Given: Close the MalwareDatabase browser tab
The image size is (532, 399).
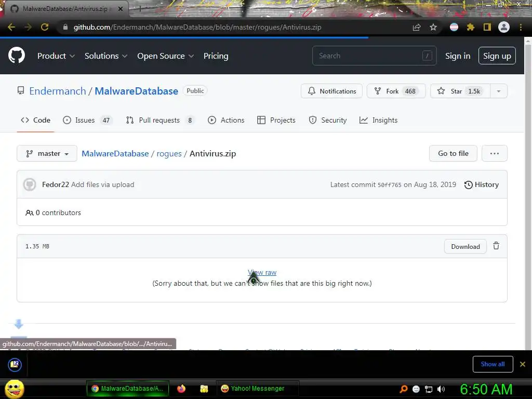Looking at the screenshot, I should point(121,9).
